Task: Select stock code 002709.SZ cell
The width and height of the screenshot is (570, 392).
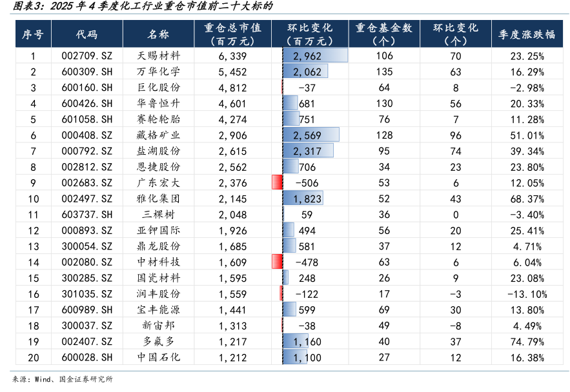Action: pos(87,56)
